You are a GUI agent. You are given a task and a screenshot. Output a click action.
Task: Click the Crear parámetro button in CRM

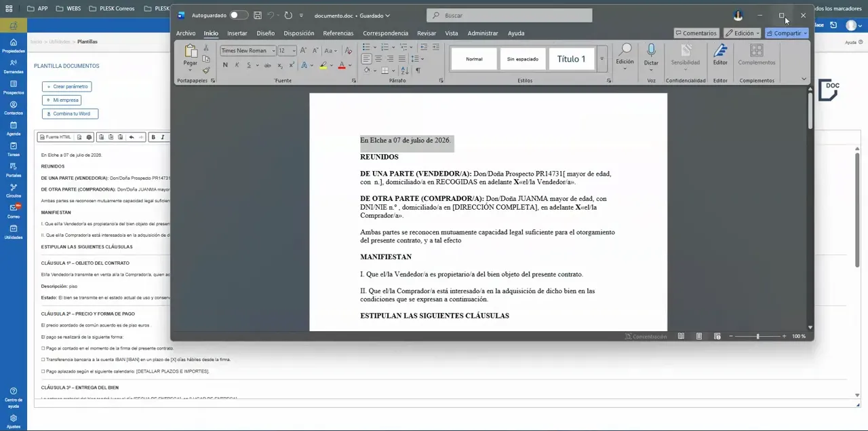click(66, 86)
